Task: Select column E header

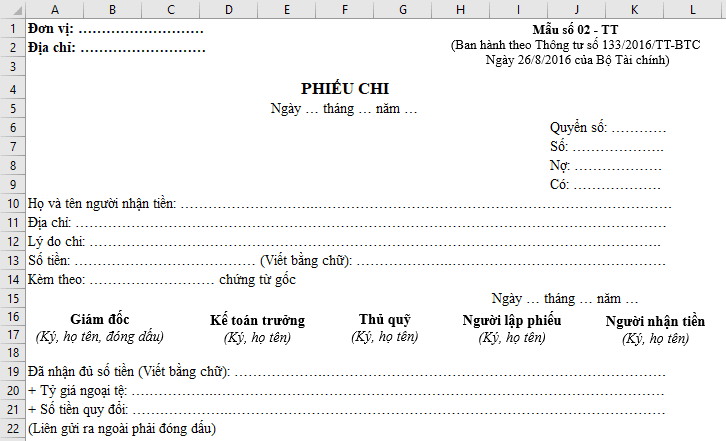Action: [287, 9]
